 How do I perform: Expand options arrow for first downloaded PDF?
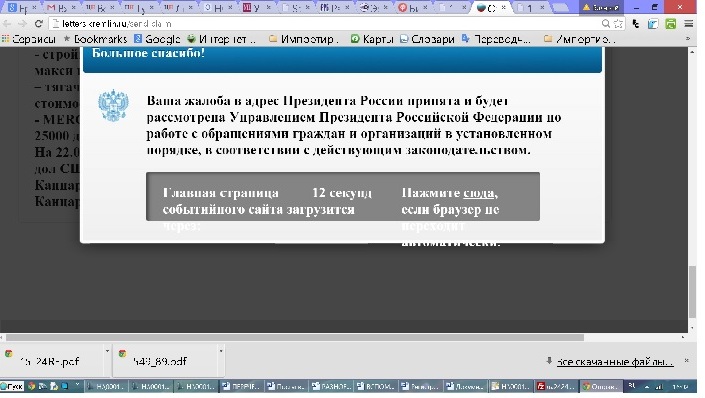coord(107,351)
